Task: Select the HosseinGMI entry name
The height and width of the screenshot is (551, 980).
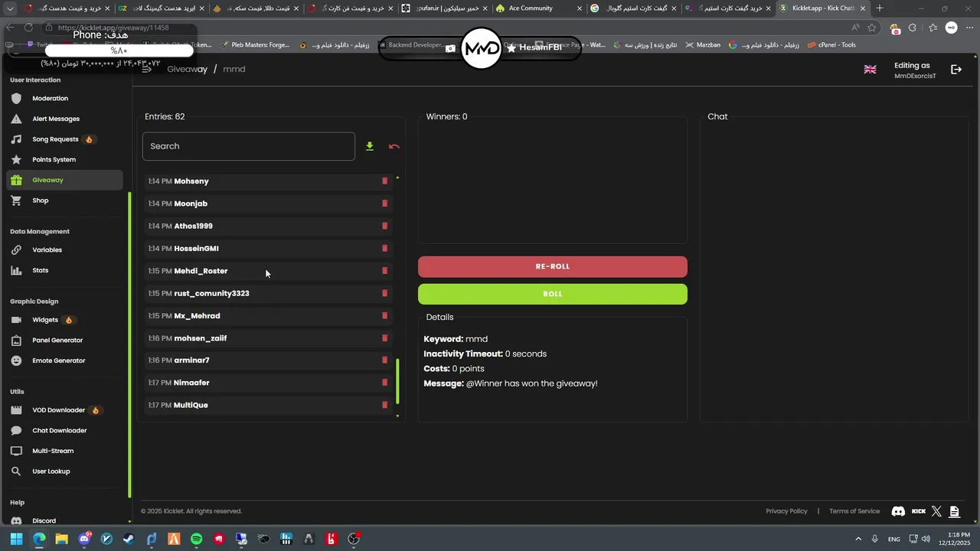Action: pyautogui.click(x=197, y=249)
